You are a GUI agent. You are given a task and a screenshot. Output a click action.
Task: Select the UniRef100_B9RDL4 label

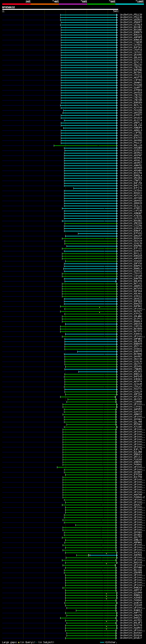click(131, 175)
